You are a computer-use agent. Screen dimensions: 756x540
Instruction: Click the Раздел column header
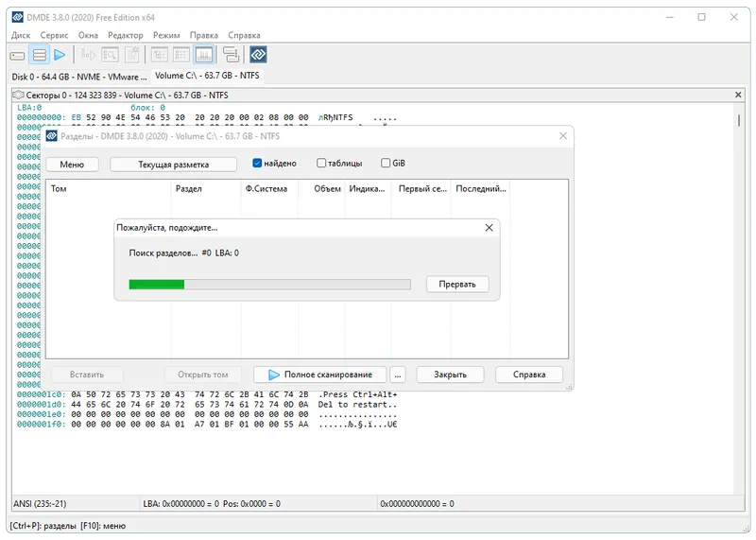click(x=206, y=189)
